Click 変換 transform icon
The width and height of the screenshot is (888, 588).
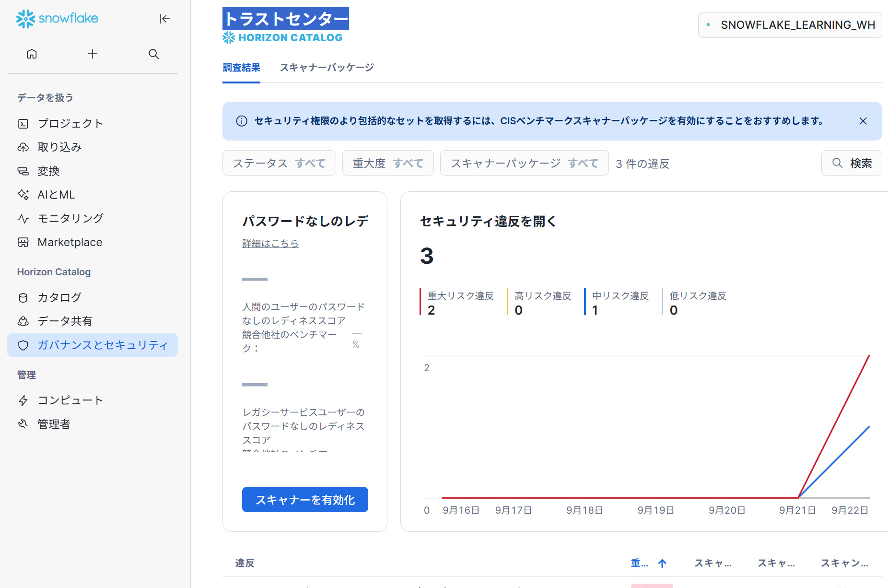click(x=23, y=171)
